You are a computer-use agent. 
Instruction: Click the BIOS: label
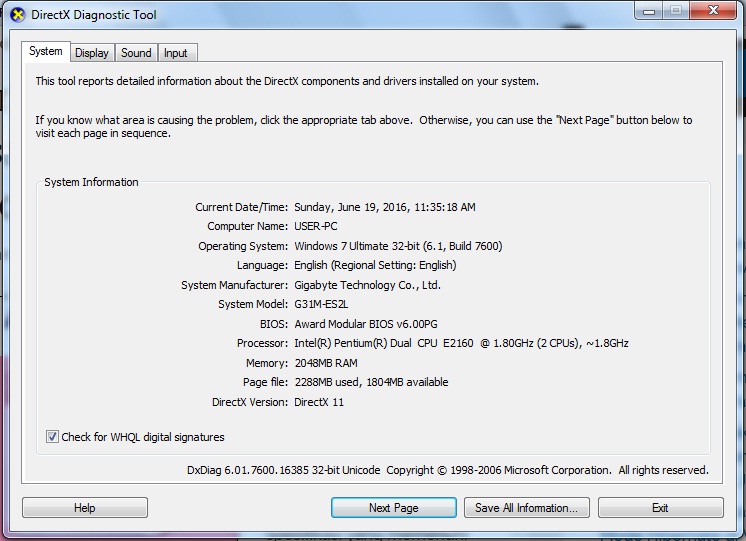(x=274, y=324)
